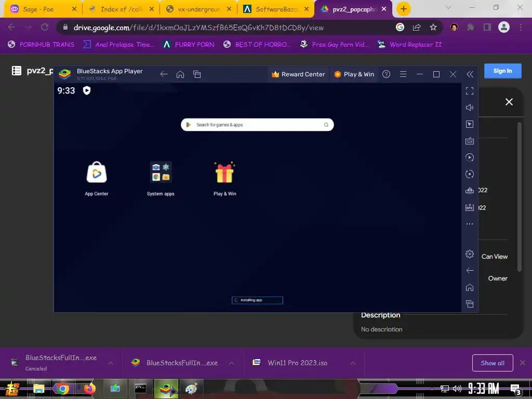532x399 pixels.
Task: Open BlueStacks settings gear icon
Action: tap(470, 254)
